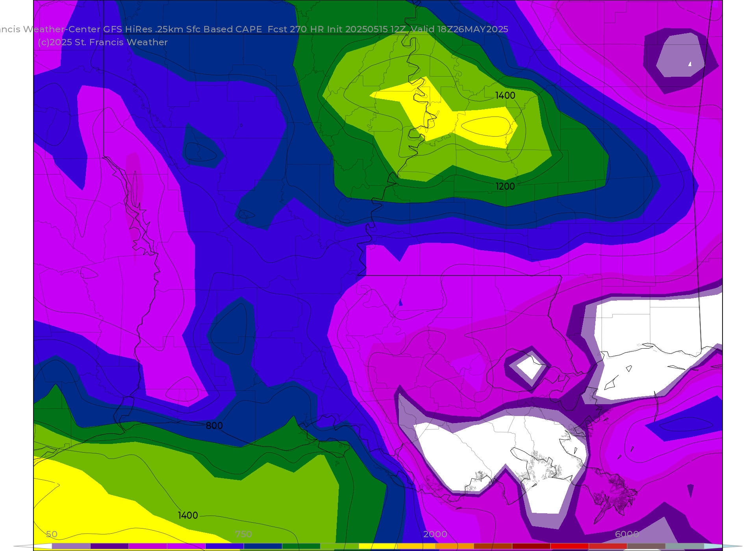This screenshot has height=551, width=756.
Task: Click the map title mentioning GFS HiRes CAPE
Action: (x=254, y=29)
